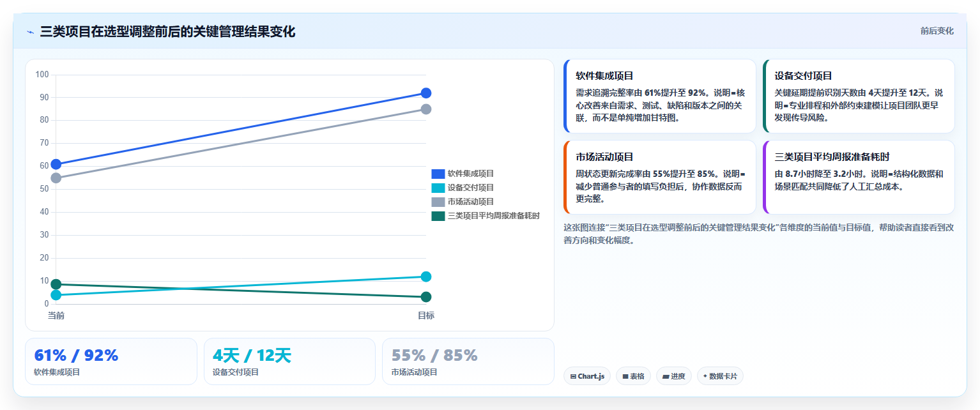This screenshot has width=980, height=410.
Task: Click the gray data point at 85
Action: (x=426, y=109)
